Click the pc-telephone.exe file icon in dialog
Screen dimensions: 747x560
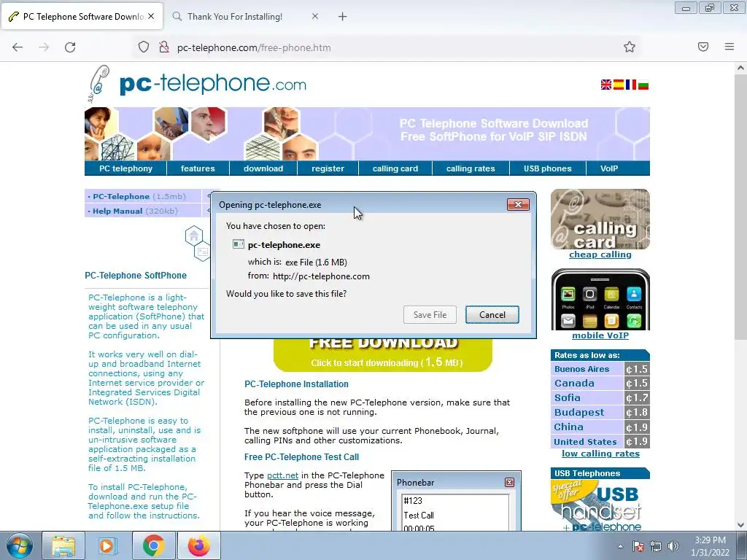[239, 244]
